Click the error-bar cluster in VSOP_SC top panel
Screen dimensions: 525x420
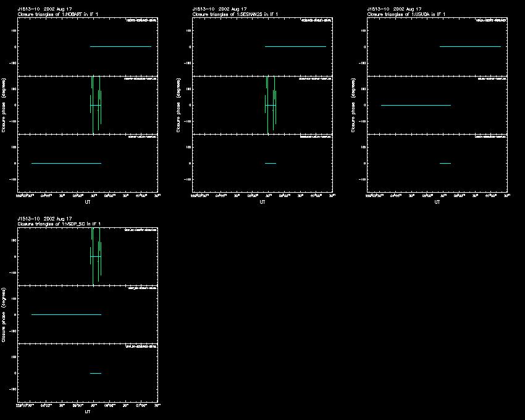(x=96, y=256)
